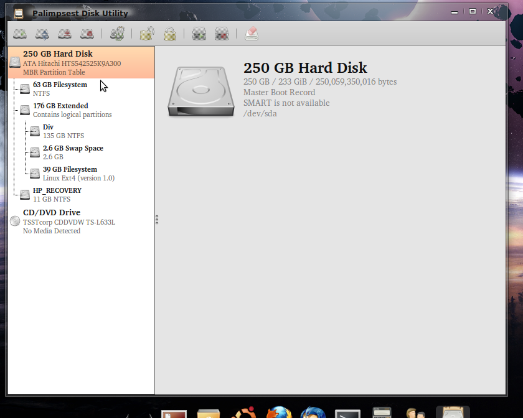This screenshot has height=420, width=523.
Task: Open Firefox from the dock
Action: click(x=278, y=413)
